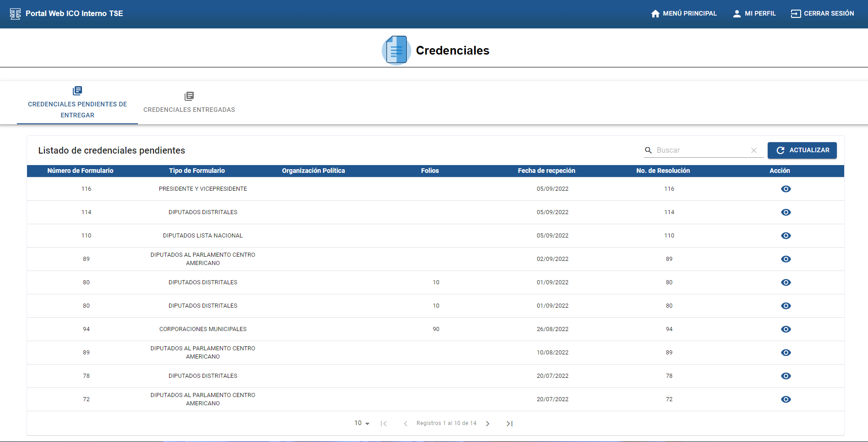Open Mi Perfil
The width and height of the screenshot is (868, 442).
(x=754, y=14)
